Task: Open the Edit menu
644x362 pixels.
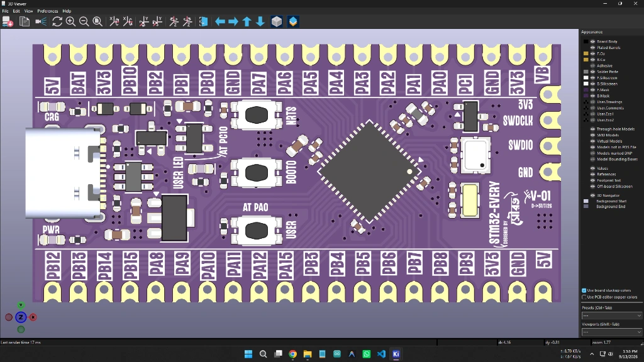Action: click(x=16, y=11)
